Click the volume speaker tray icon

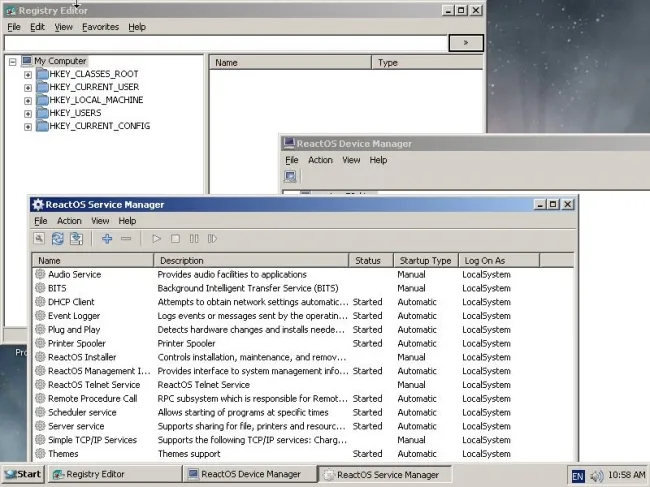(597, 475)
